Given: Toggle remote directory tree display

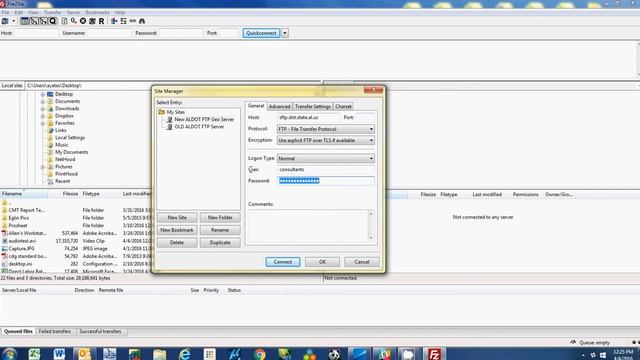Looking at the screenshot, I should (x=43, y=21).
